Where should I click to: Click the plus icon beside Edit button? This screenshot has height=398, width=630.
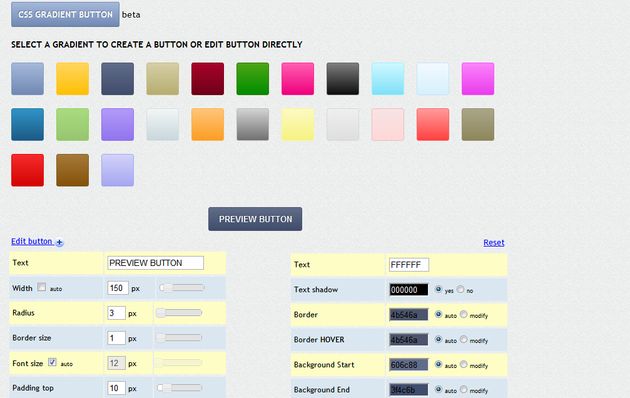[59, 242]
